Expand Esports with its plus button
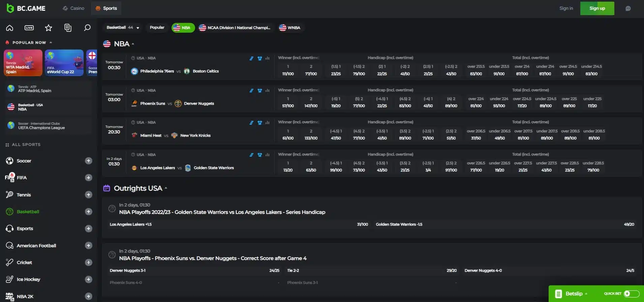 click(89, 229)
